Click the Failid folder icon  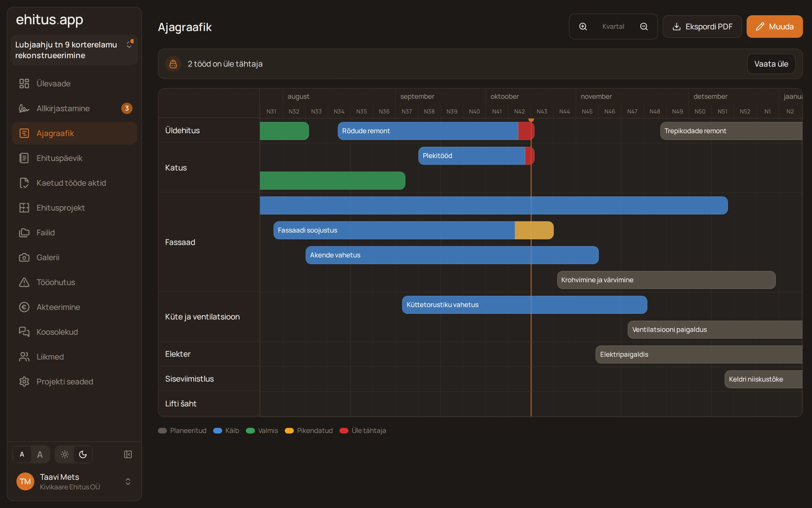[24, 233]
